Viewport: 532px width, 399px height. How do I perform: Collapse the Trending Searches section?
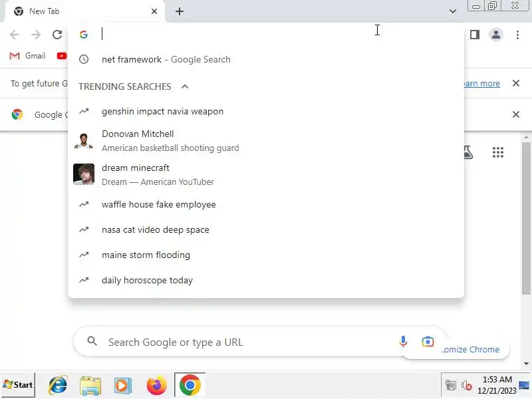[185, 86]
